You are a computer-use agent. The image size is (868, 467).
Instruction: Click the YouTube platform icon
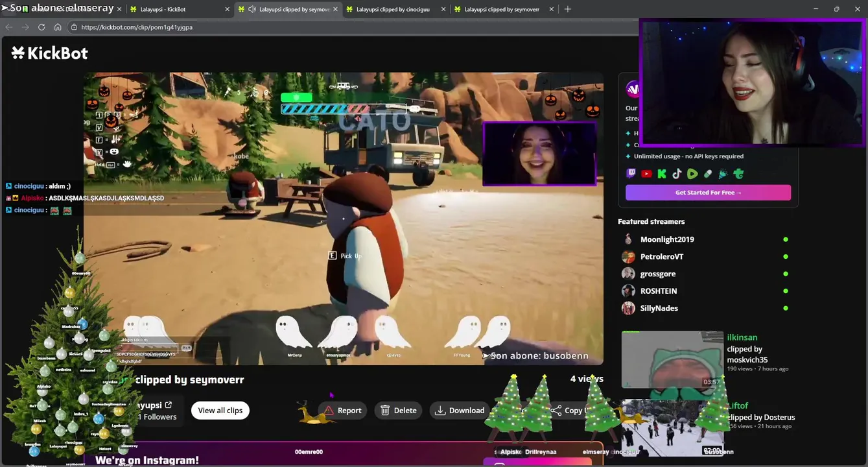pos(646,174)
